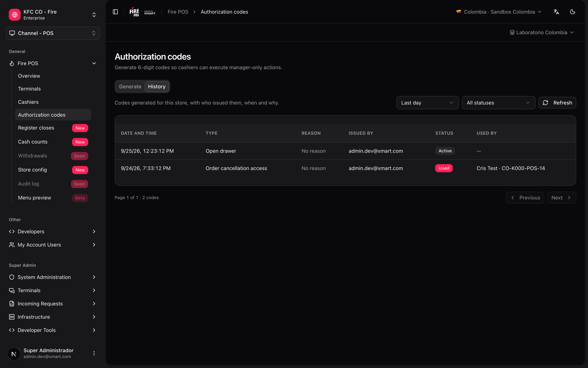The height and width of the screenshot is (368, 588).
Task: Open the Channel - POS selector
Action: (x=53, y=33)
